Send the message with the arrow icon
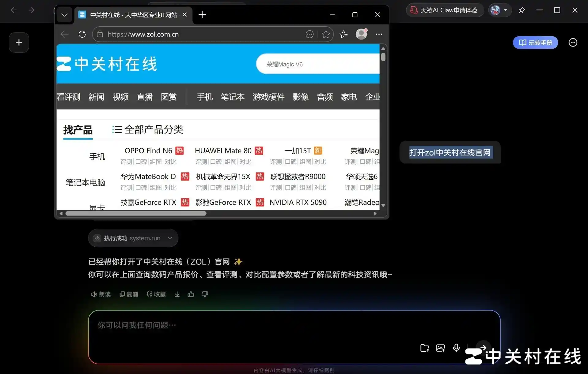This screenshot has height=374, width=588. tap(483, 348)
